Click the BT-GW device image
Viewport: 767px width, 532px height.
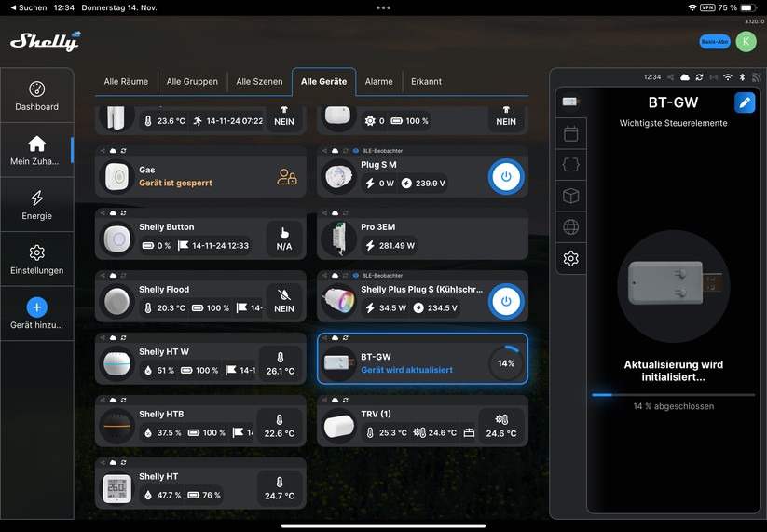tap(674, 286)
